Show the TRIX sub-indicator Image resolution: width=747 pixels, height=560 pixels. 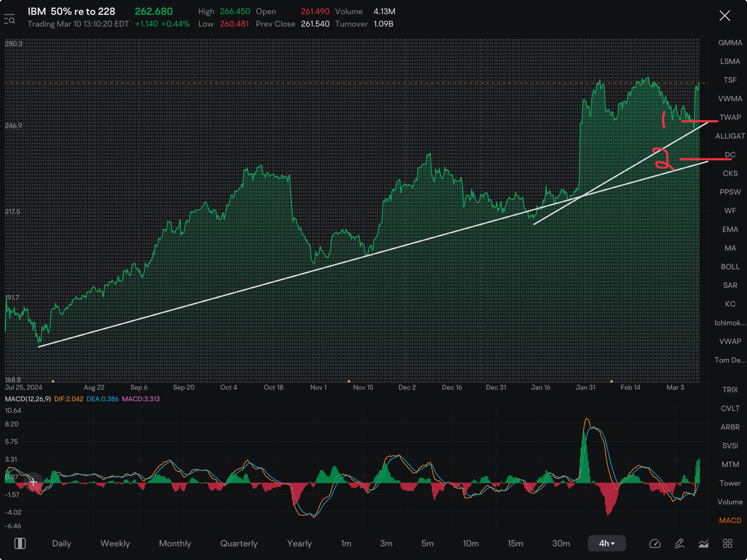tap(730, 390)
